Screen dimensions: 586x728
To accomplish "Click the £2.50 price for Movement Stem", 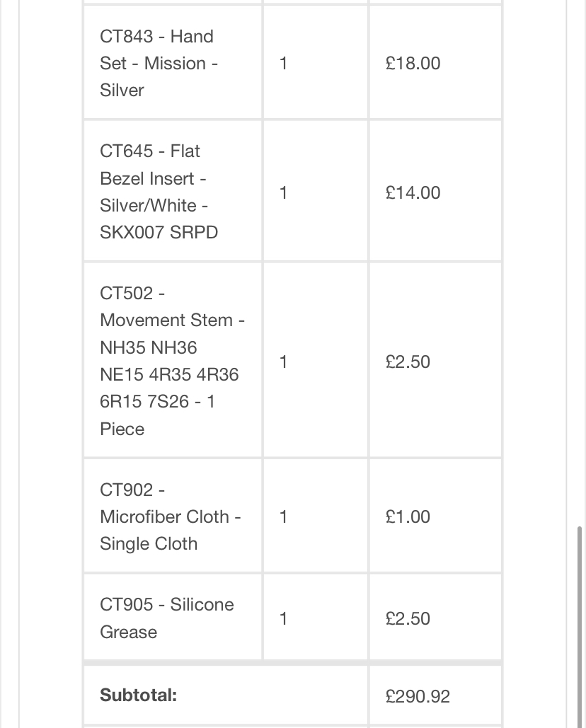I will pyautogui.click(x=408, y=362).
